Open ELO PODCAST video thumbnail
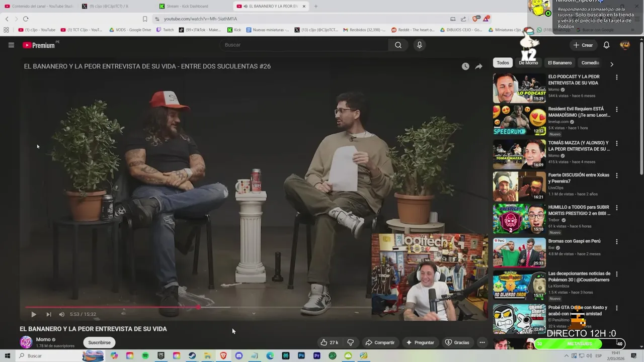The width and height of the screenshot is (644, 362). [x=519, y=88]
